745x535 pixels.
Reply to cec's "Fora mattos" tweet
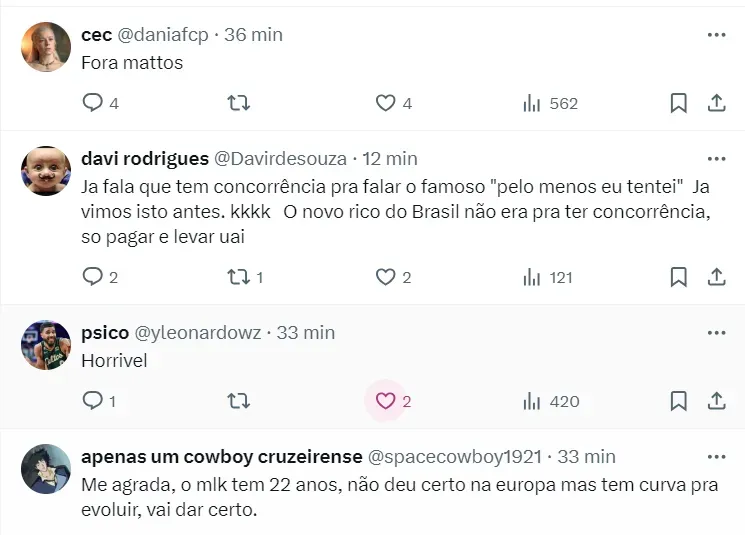point(93,103)
